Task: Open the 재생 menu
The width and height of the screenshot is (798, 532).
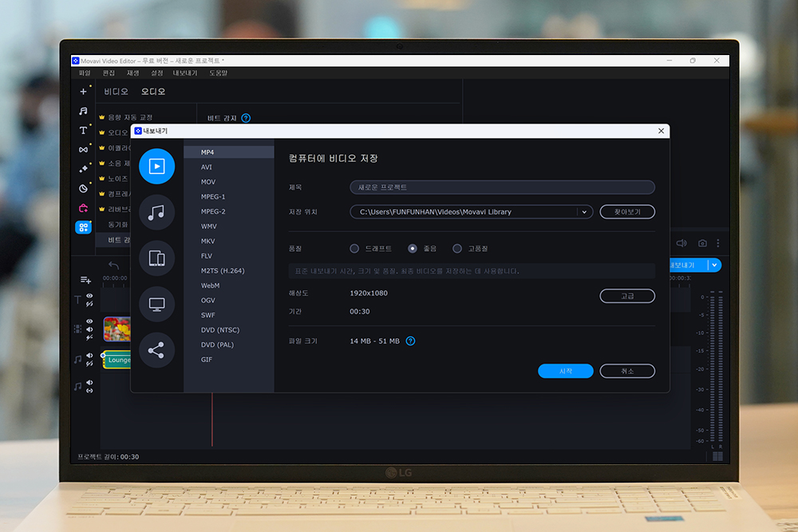Action: pos(132,73)
